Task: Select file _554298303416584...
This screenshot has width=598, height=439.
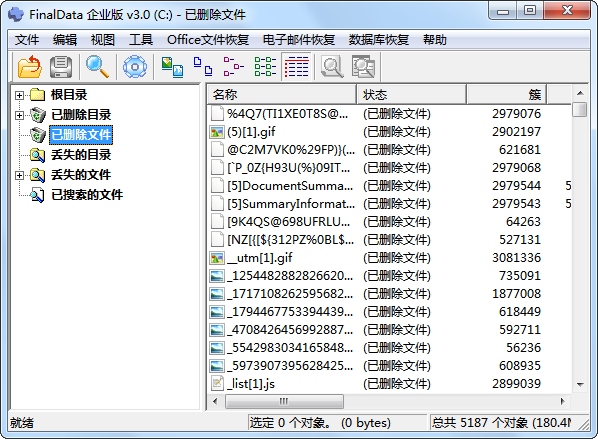Action: 291,348
